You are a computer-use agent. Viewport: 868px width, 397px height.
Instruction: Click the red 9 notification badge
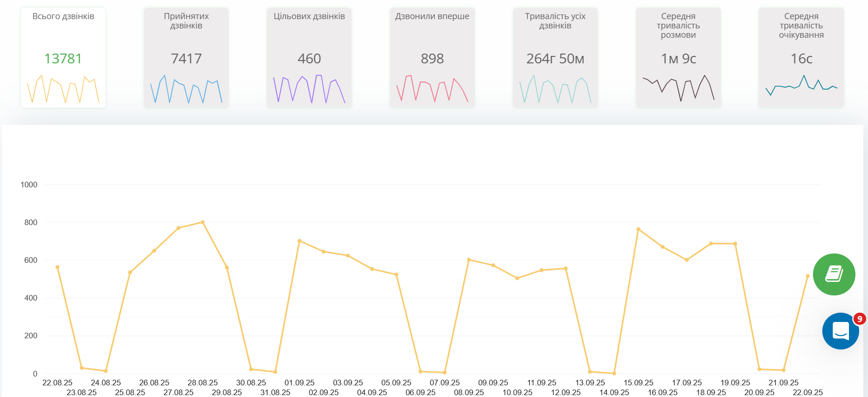860,319
